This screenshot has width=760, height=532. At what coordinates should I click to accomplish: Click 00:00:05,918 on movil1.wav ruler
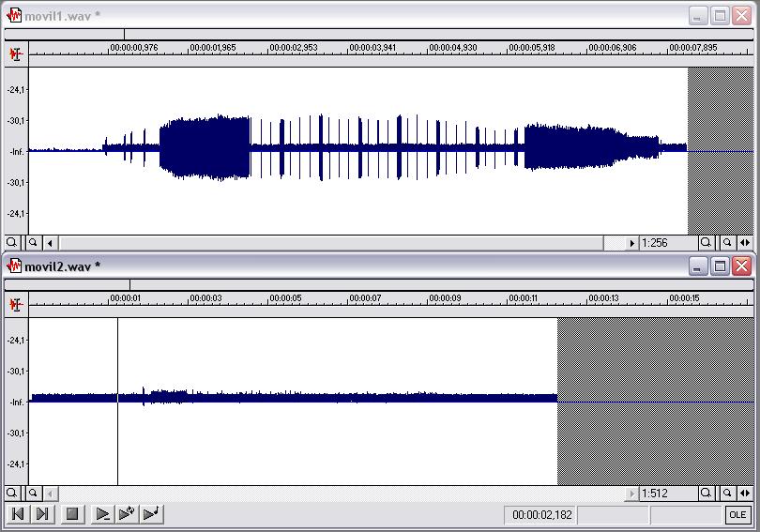pyautogui.click(x=532, y=48)
